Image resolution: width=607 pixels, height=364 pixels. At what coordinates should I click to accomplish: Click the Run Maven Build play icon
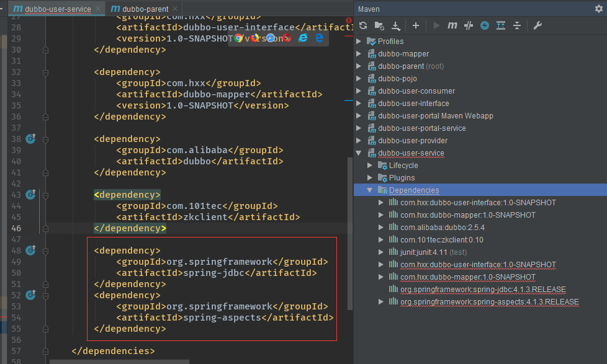click(x=436, y=25)
